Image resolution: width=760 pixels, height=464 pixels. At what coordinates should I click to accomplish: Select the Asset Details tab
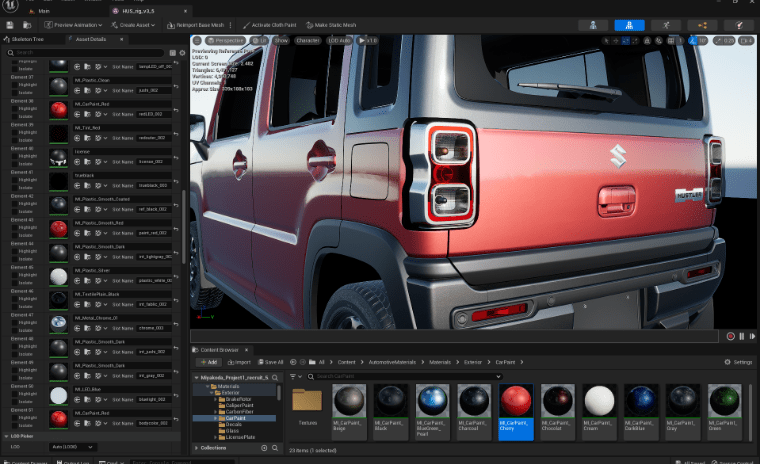pos(91,39)
